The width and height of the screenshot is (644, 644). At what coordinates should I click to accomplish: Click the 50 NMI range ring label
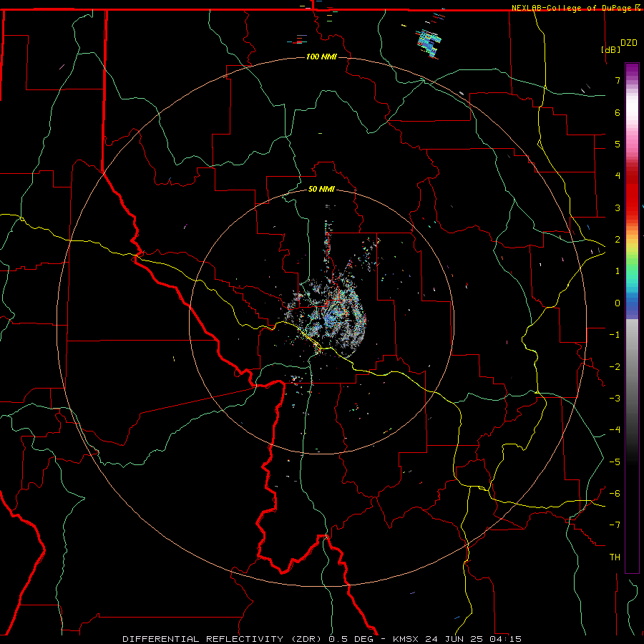321,190
